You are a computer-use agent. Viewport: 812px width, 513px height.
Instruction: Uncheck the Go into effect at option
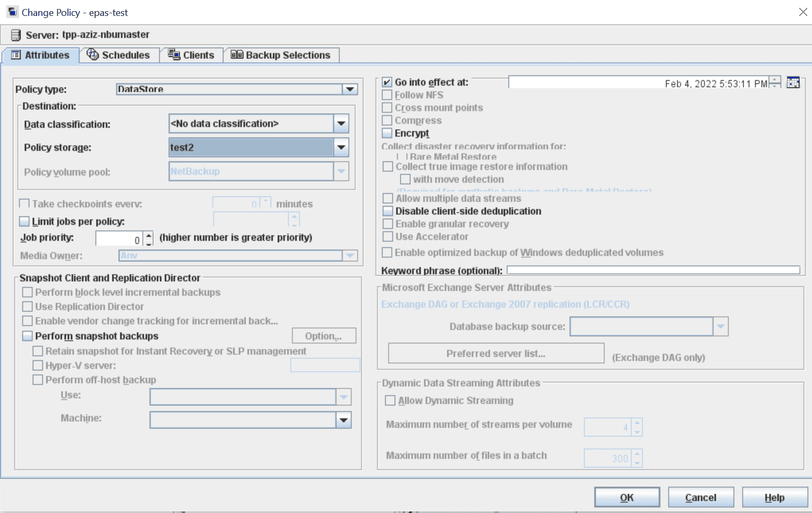[387, 82]
